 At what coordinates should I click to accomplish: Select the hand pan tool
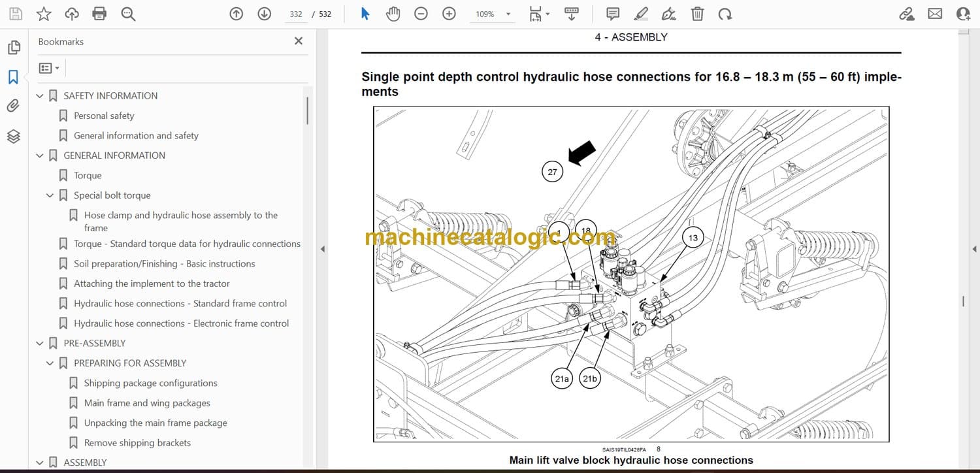coord(393,14)
